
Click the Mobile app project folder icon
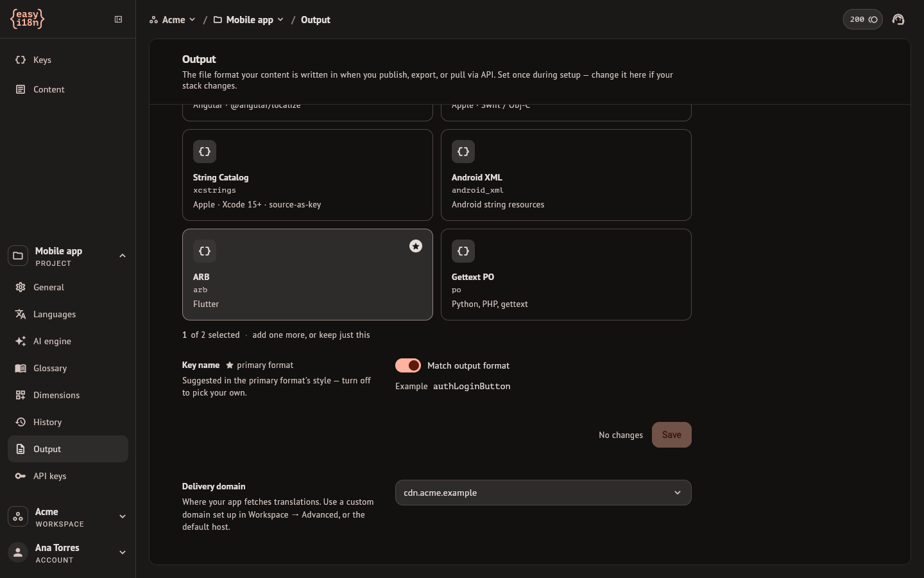pyautogui.click(x=18, y=256)
